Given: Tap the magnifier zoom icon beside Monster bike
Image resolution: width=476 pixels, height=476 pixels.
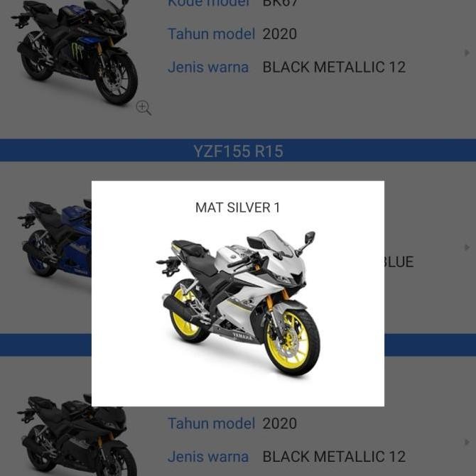Looking at the screenshot, I should 144,108.
